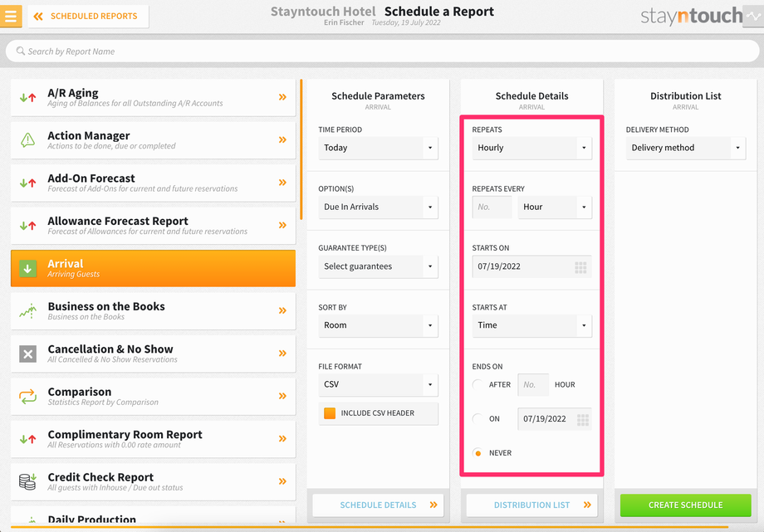The image size is (764, 532).
Task: Open Starts At Time dropdown
Action: tap(531, 325)
